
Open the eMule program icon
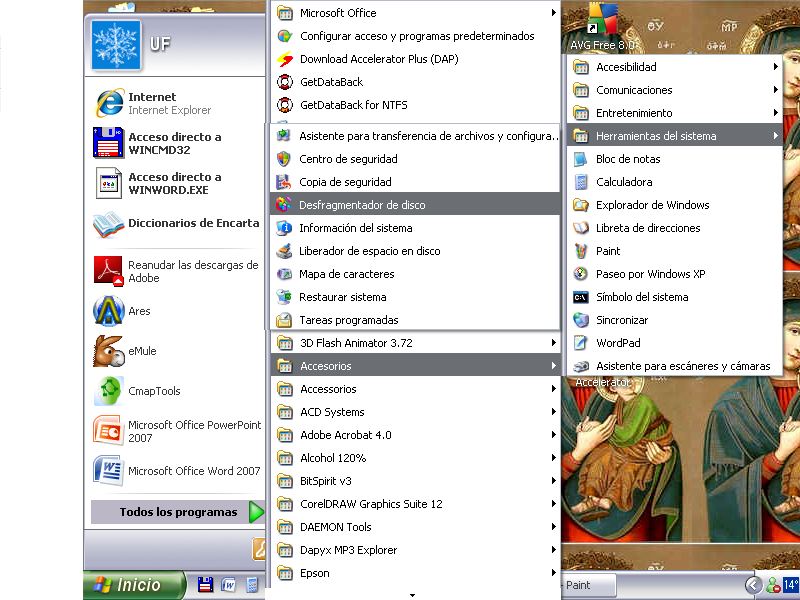108,351
